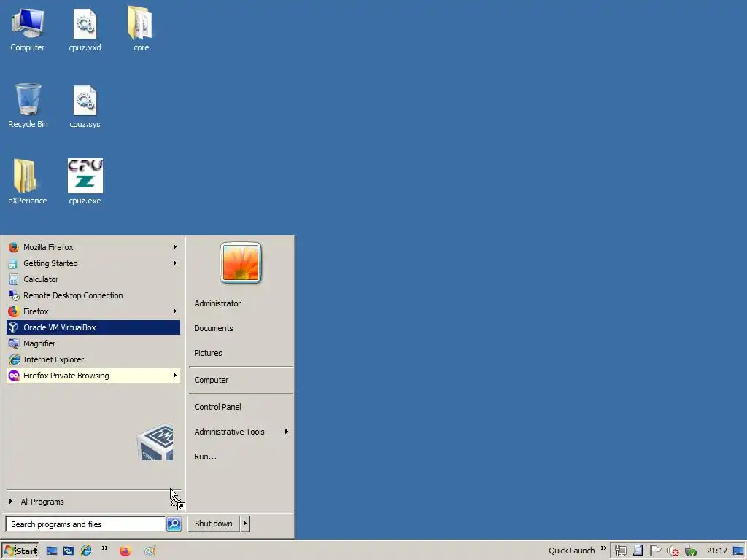Open Firefox from the taskbar
This screenshot has width=747, height=560.
(x=125, y=551)
